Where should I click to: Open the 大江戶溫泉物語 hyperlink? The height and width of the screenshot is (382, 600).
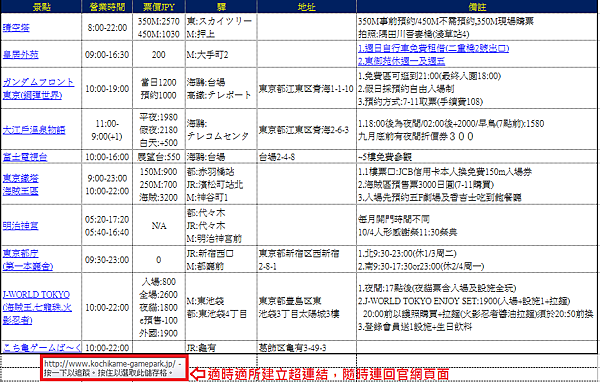pos(34,130)
